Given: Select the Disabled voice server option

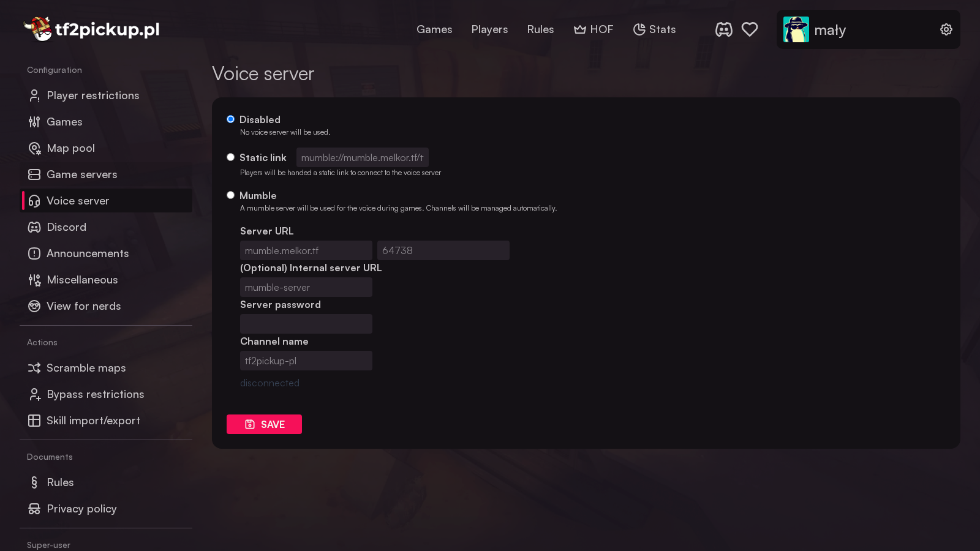Looking at the screenshot, I should pyautogui.click(x=230, y=119).
